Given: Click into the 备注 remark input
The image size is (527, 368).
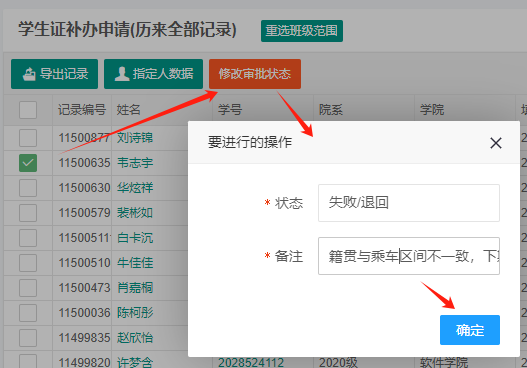Looking at the screenshot, I should click(409, 256).
